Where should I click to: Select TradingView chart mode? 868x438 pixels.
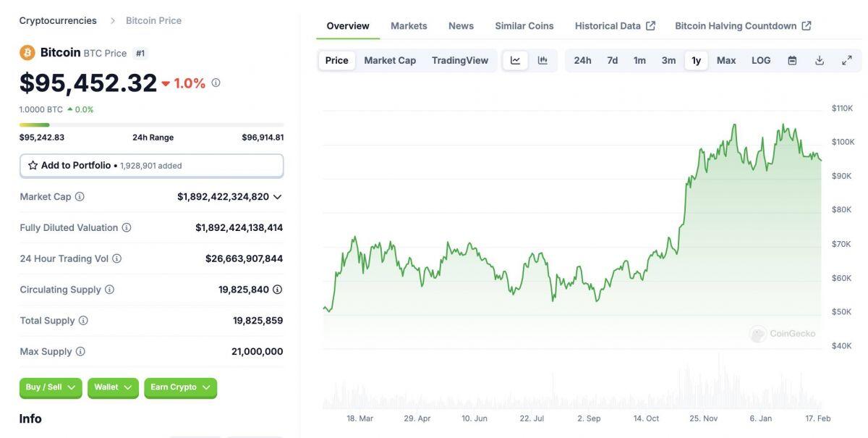pyautogui.click(x=460, y=60)
